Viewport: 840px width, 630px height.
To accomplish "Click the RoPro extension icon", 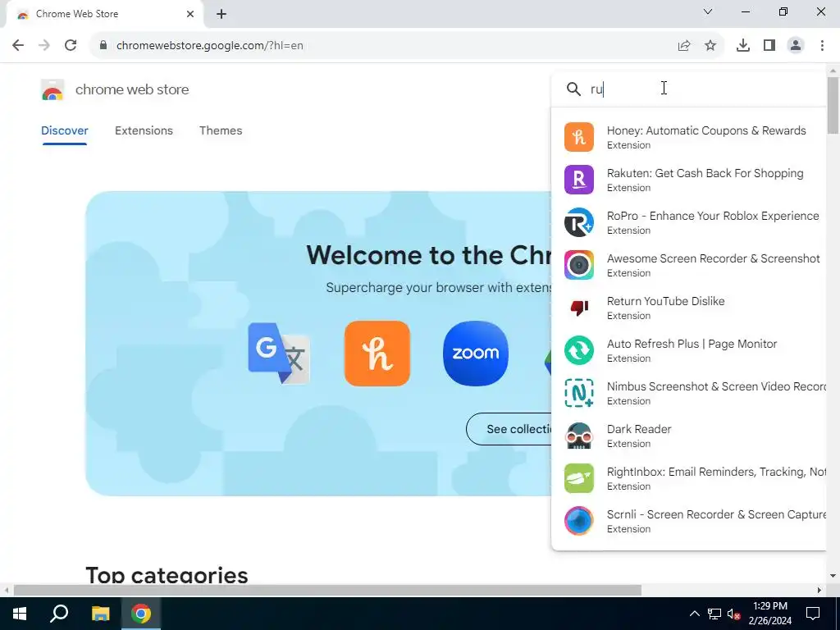I will tap(578, 222).
